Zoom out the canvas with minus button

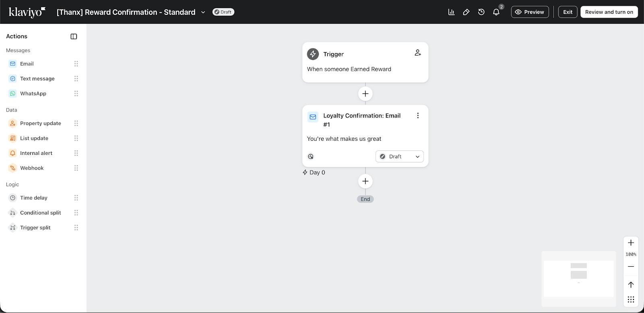click(631, 267)
